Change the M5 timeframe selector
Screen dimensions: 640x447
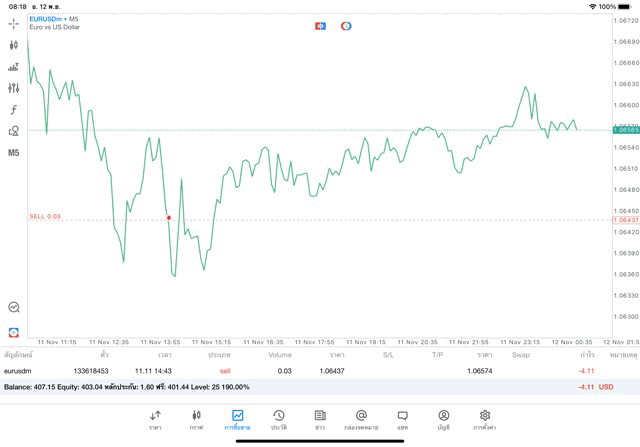coord(14,153)
